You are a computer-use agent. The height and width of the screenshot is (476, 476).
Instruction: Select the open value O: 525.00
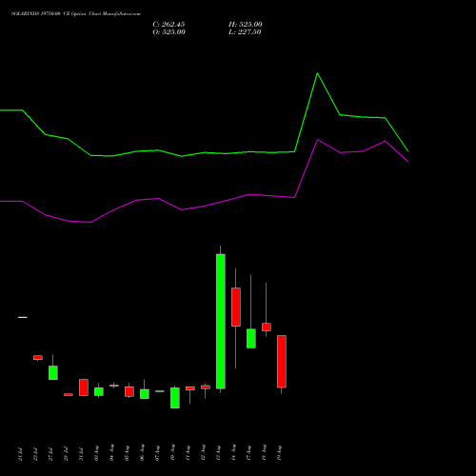(169, 32)
